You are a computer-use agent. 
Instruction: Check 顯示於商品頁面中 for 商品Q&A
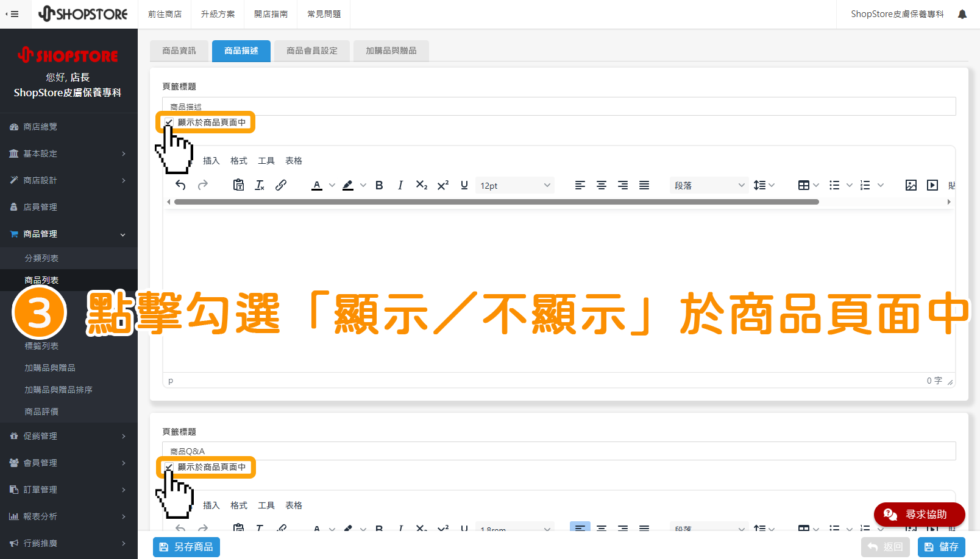click(169, 467)
